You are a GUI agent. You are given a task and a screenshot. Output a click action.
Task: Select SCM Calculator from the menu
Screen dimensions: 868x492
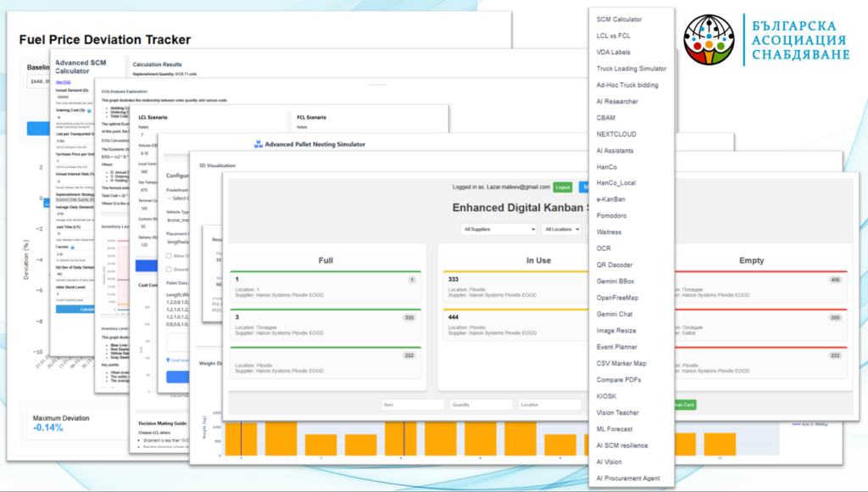click(619, 20)
